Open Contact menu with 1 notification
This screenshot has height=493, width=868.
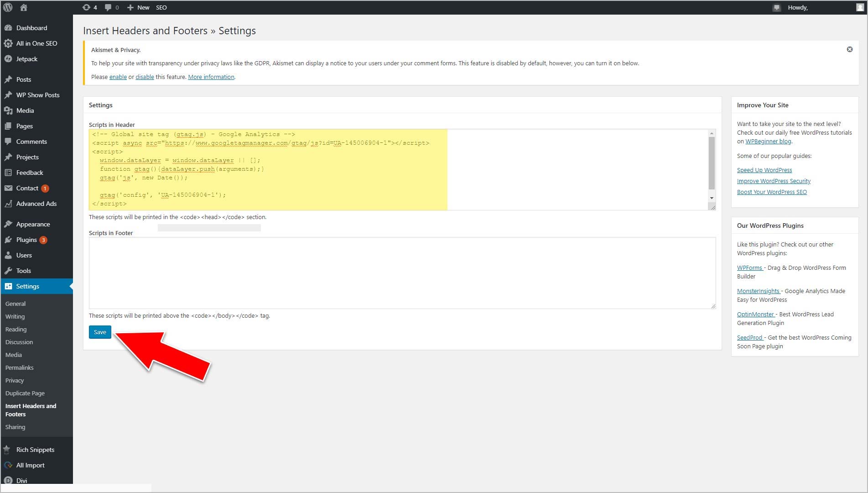pos(36,188)
